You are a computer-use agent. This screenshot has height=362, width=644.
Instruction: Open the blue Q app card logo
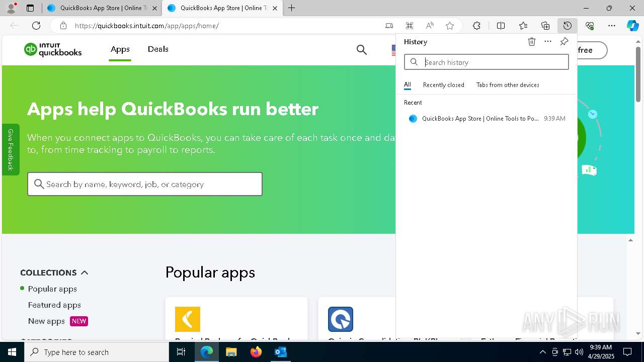click(x=341, y=319)
